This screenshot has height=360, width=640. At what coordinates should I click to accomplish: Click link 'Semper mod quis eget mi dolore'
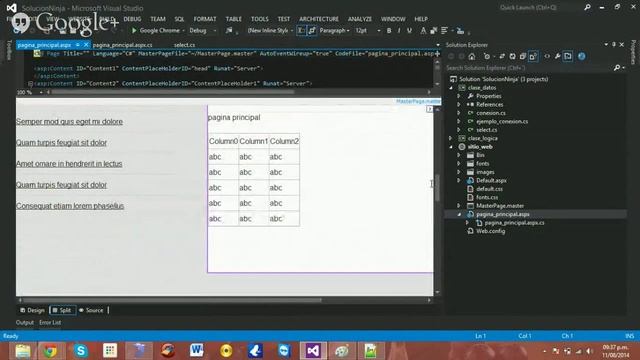pos(69,122)
